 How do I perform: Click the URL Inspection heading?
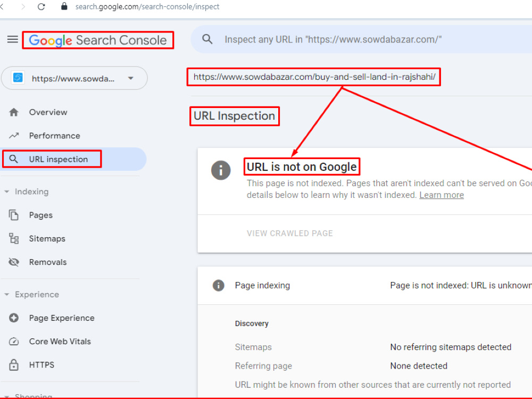[x=235, y=116]
